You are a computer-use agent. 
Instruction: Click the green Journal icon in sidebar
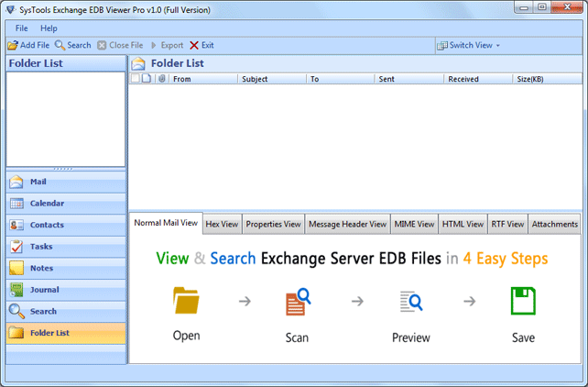click(16, 290)
